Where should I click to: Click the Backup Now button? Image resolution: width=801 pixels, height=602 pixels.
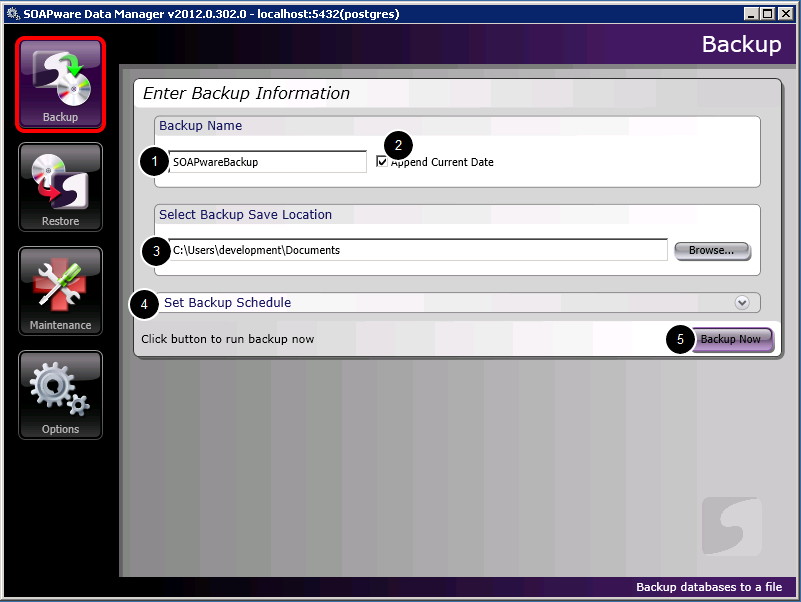pos(731,339)
